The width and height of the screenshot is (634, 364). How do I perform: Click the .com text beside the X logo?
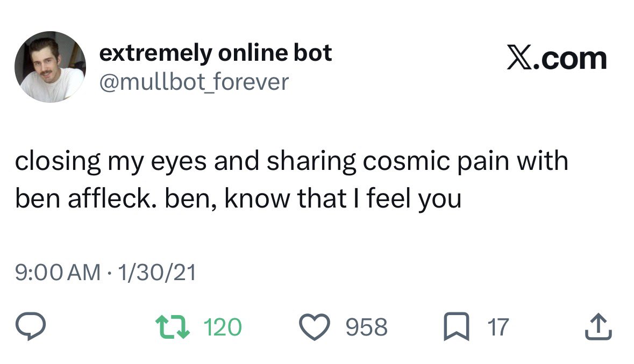coord(570,59)
